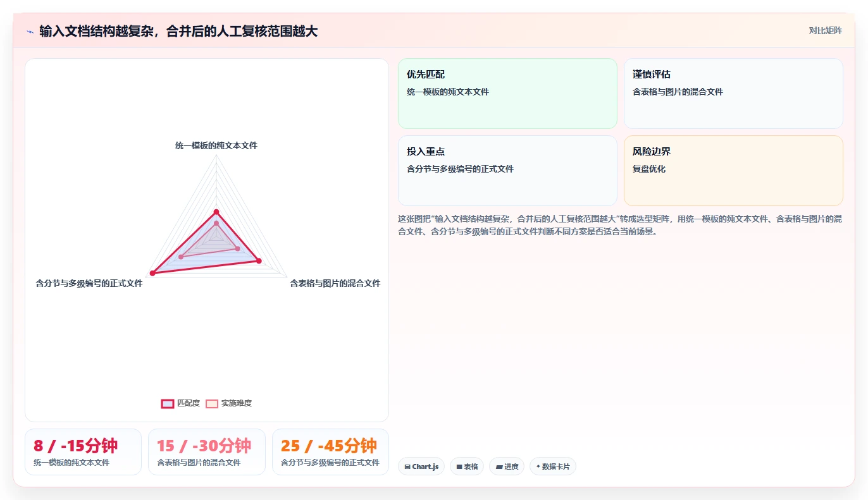
Task: Open the 谨慎评估 card
Action: point(733,94)
